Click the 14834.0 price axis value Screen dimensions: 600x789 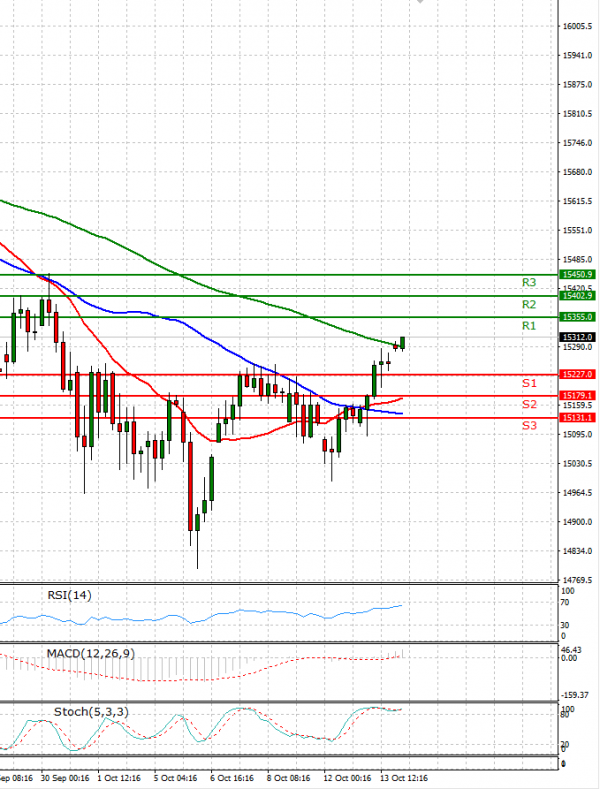[x=577, y=551]
